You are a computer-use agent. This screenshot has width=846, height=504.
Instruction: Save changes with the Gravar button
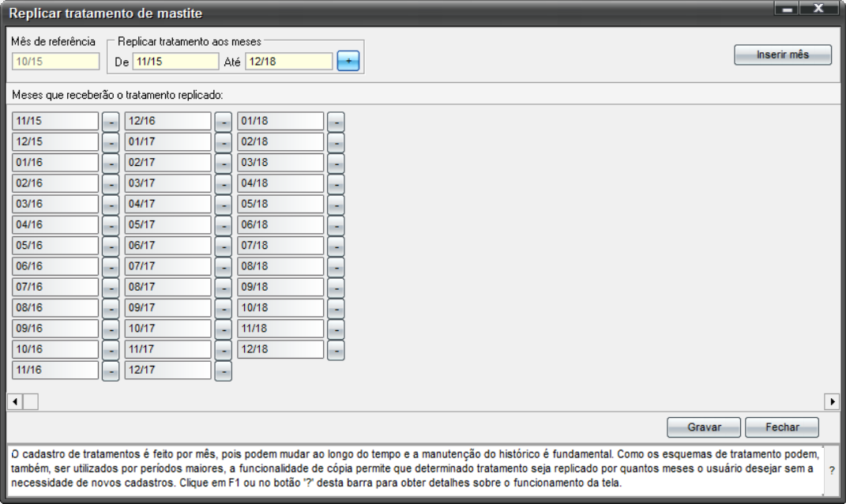click(x=704, y=427)
